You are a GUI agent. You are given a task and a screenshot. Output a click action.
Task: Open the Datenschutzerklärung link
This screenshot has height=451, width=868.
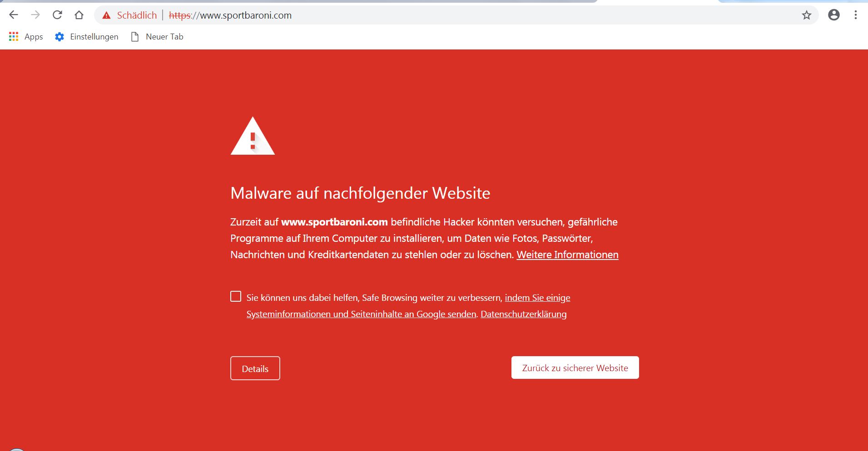coord(524,314)
